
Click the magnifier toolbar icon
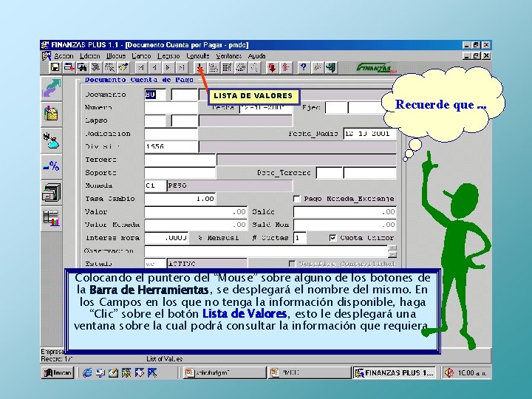click(x=254, y=68)
